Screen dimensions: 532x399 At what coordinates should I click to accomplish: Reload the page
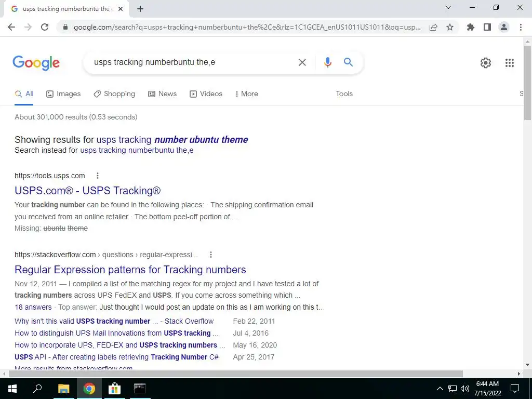(x=45, y=27)
